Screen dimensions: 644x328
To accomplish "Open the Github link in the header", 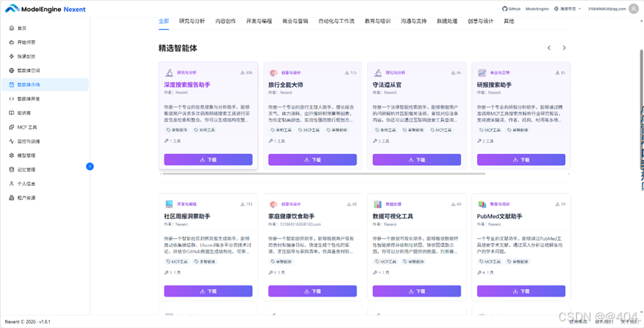I will [511, 9].
